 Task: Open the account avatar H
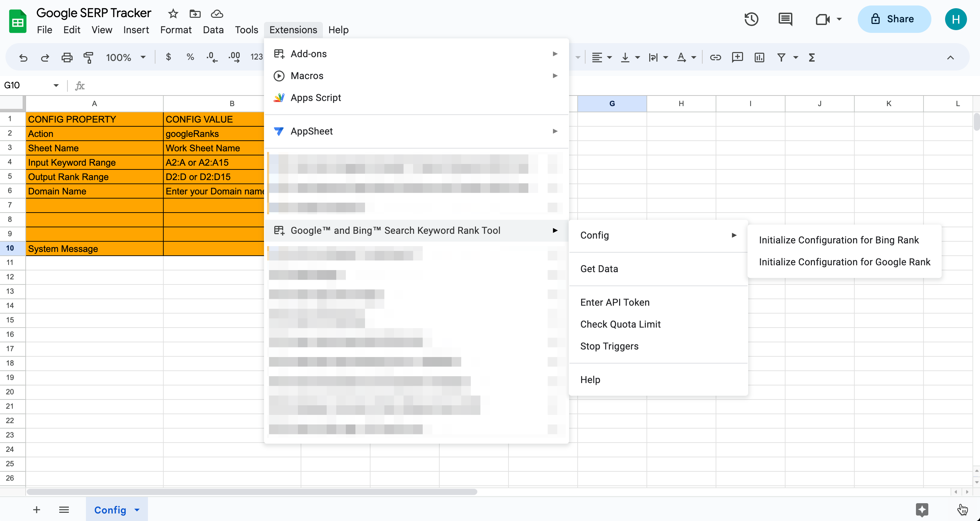(x=956, y=19)
